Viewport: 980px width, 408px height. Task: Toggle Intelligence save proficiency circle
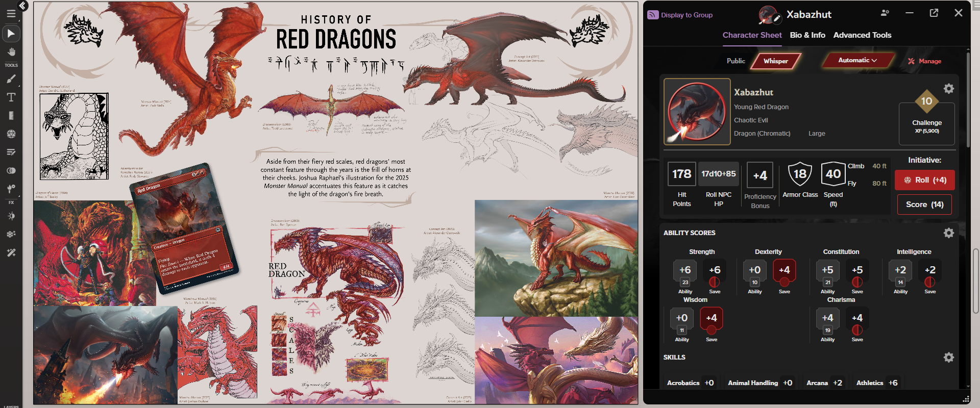pyautogui.click(x=930, y=282)
